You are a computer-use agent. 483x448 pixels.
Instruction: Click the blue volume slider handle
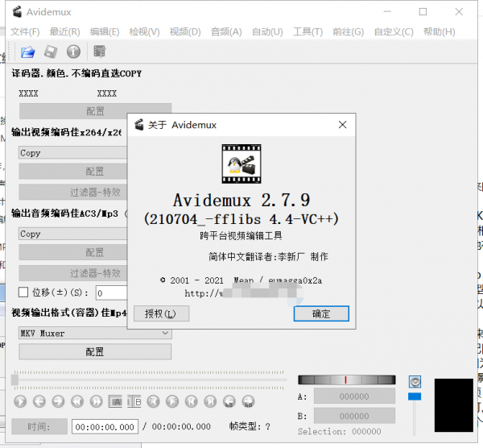pyautogui.click(x=415, y=396)
